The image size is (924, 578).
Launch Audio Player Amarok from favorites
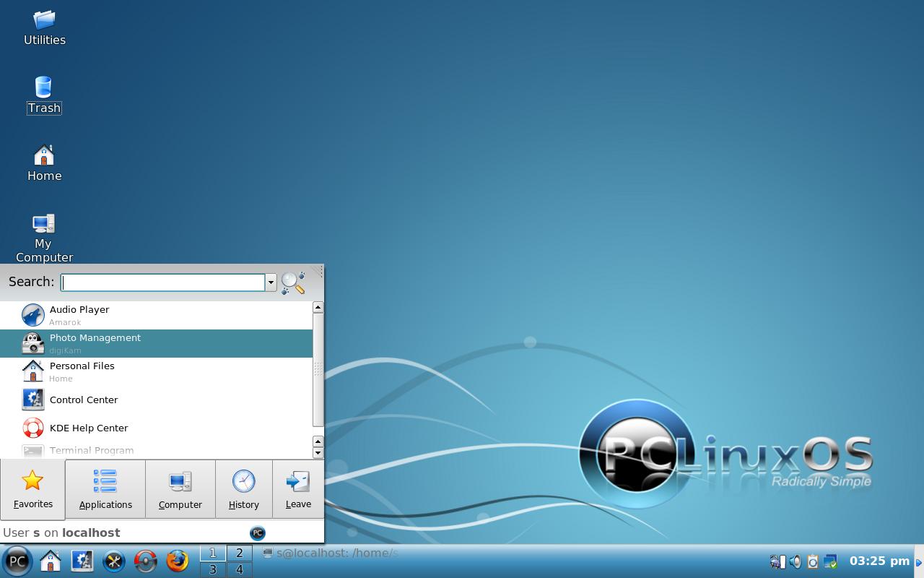157,315
